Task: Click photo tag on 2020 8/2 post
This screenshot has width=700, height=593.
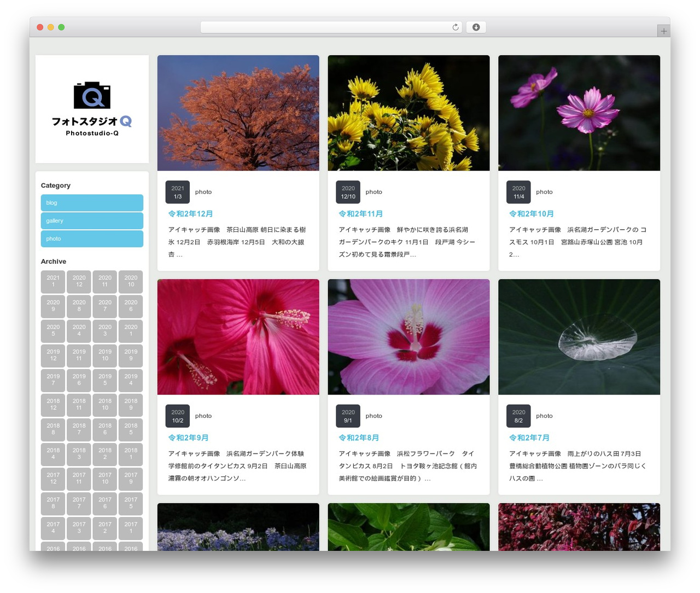Action: 544,416
